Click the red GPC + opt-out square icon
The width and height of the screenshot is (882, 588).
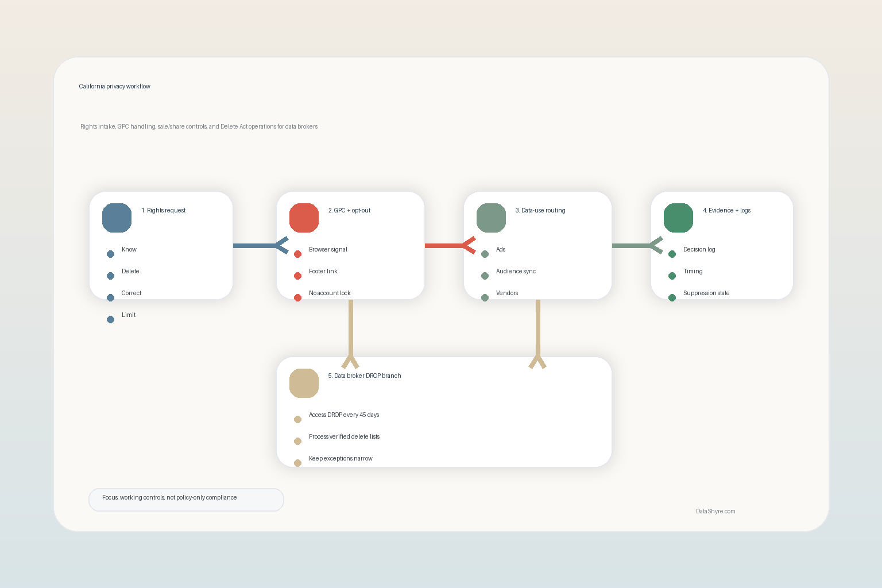[x=304, y=218]
